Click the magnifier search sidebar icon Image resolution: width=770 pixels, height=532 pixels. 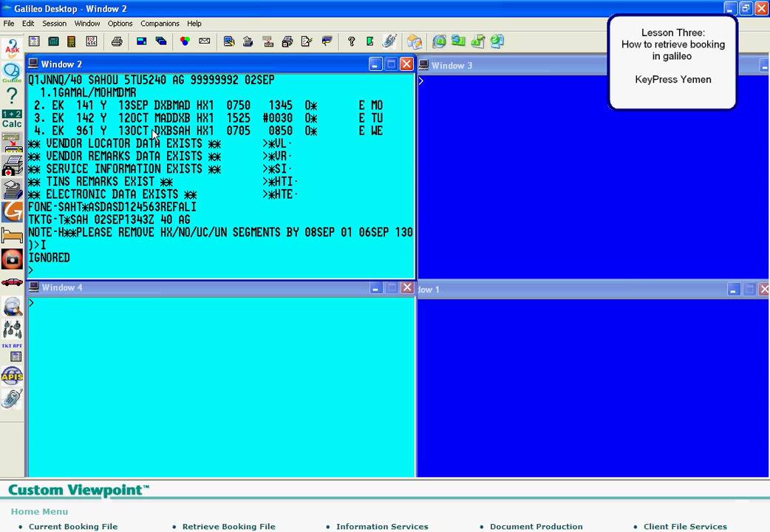(x=13, y=306)
